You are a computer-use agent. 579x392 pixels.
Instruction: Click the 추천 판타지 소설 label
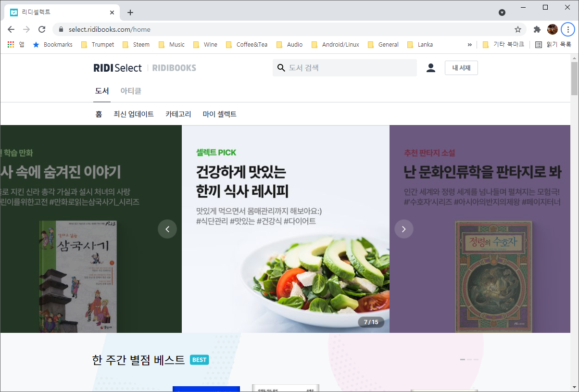click(x=429, y=153)
